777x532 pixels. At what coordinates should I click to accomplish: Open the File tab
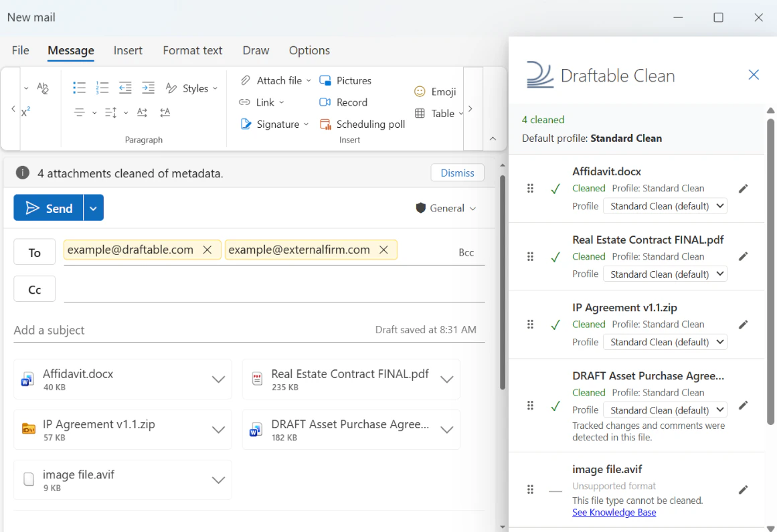click(x=20, y=51)
